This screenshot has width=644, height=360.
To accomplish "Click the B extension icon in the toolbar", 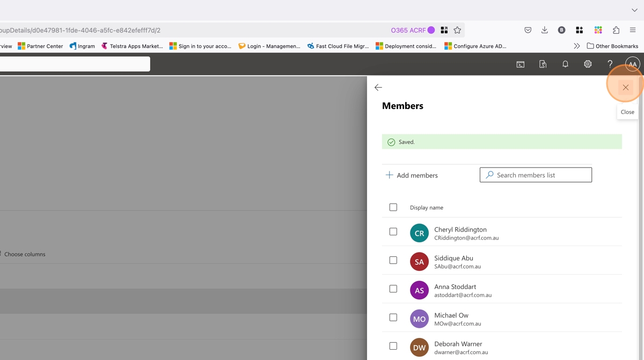I will (x=561, y=30).
